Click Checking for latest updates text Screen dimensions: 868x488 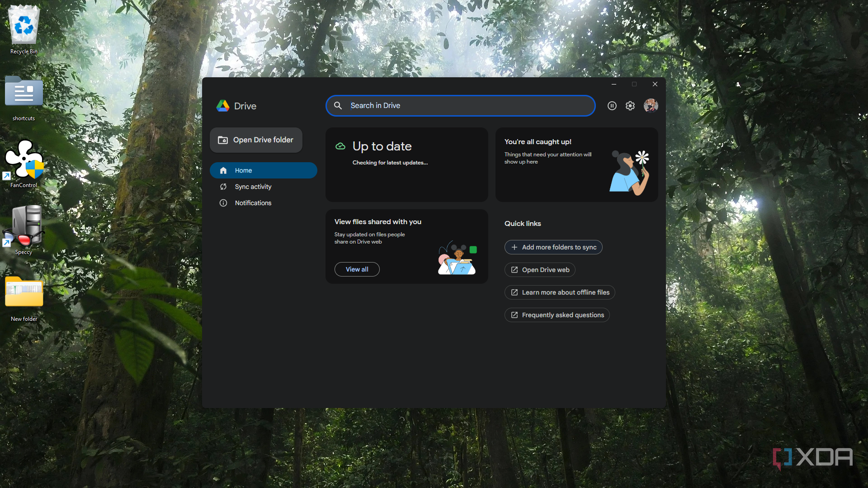[390, 163]
